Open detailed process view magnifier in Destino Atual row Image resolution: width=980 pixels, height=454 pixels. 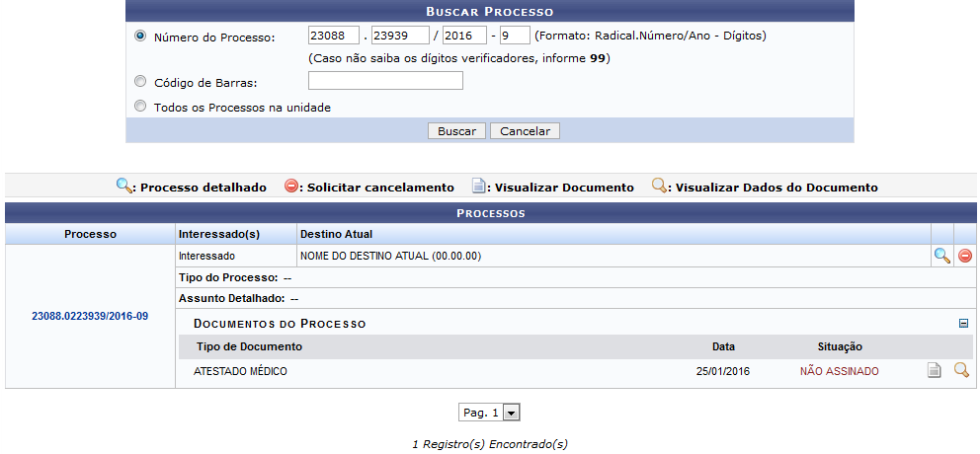[941, 256]
